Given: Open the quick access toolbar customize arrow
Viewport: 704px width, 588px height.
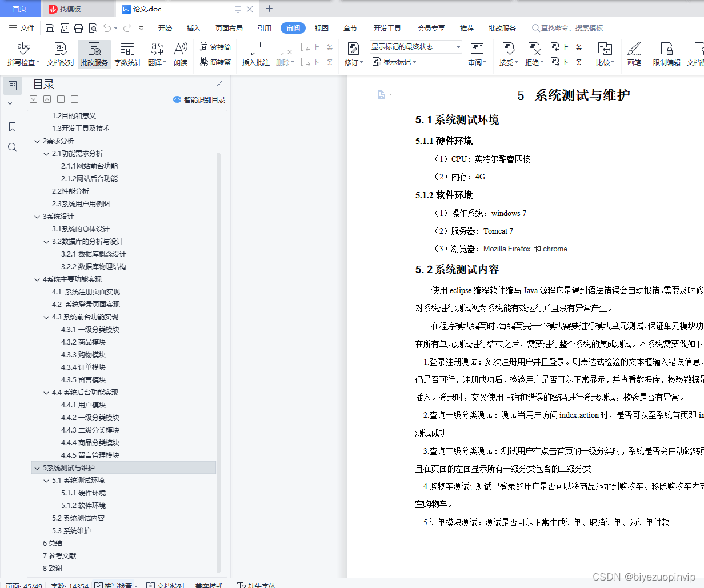Looking at the screenshot, I should pyautogui.click(x=141, y=28).
